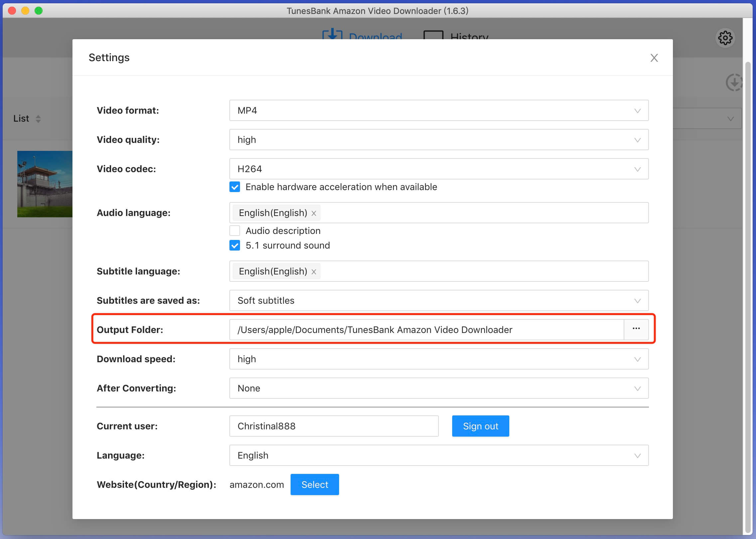Click the English(English) audio language tag text

(x=273, y=213)
